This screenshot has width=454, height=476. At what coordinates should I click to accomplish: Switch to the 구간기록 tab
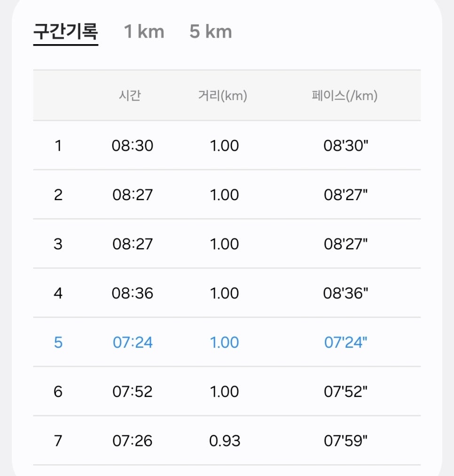(66, 31)
